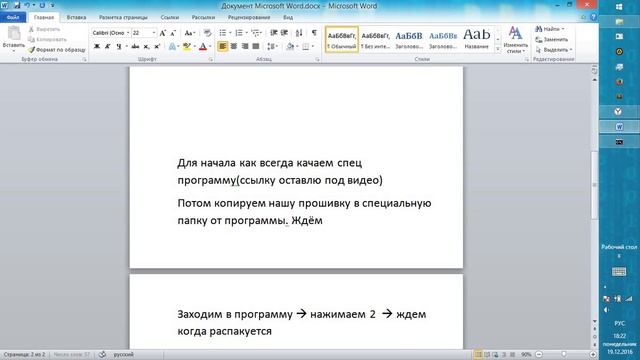The width and height of the screenshot is (640, 360).
Task: Open the font size dropdown
Action: pos(154,33)
